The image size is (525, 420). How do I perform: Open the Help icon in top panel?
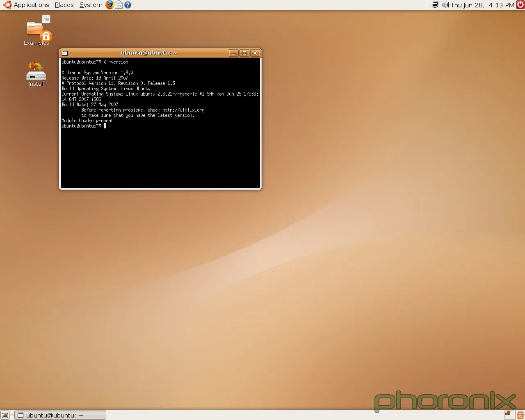click(128, 5)
